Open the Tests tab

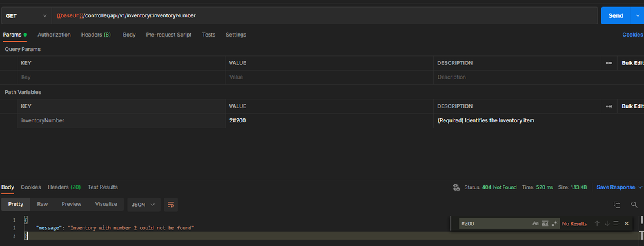[x=209, y=35]
